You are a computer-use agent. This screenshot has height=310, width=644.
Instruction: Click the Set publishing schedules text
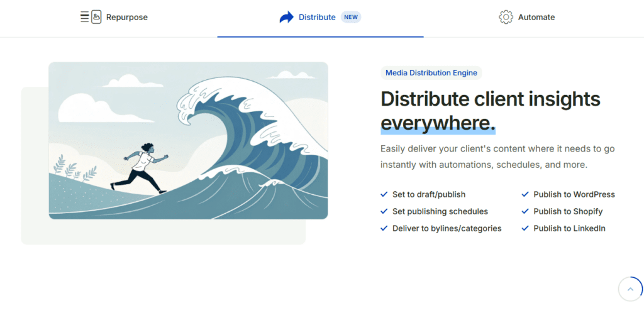(x=440, y=212)
